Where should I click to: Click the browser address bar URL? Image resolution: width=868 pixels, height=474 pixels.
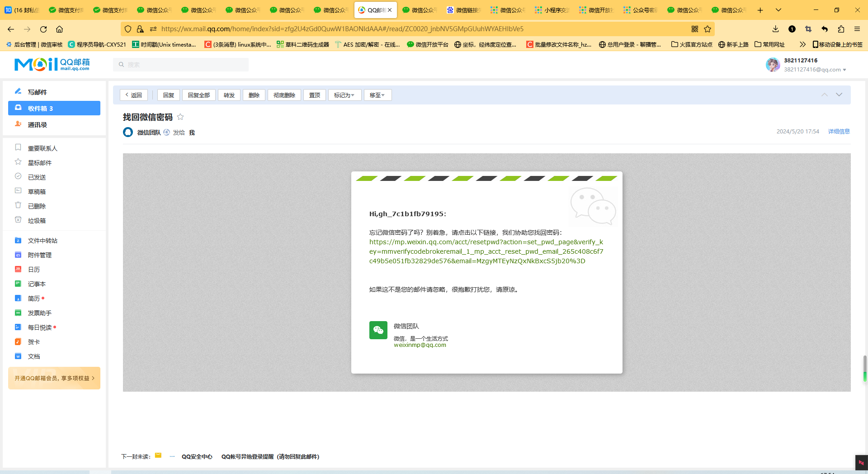coord(342,29)
